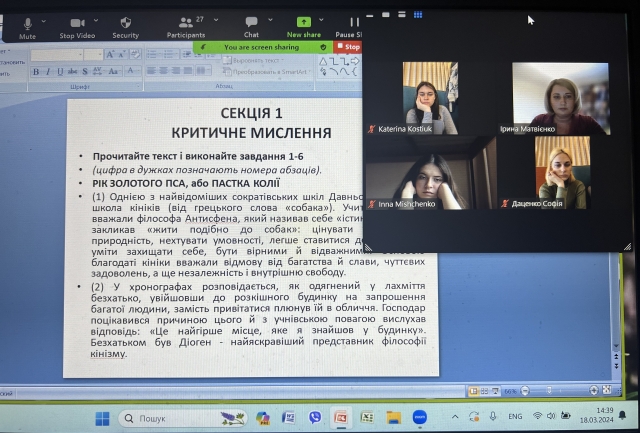Image resolution: width=640 pixels, height=433 pixels.
Task: Center text in paragraph group
Action: coord(164,71)
